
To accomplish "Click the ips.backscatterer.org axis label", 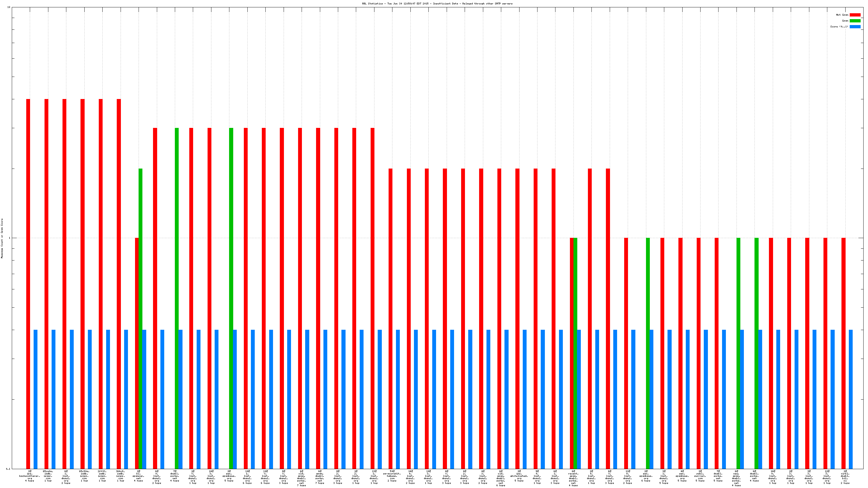I will [x=30, y=476].
